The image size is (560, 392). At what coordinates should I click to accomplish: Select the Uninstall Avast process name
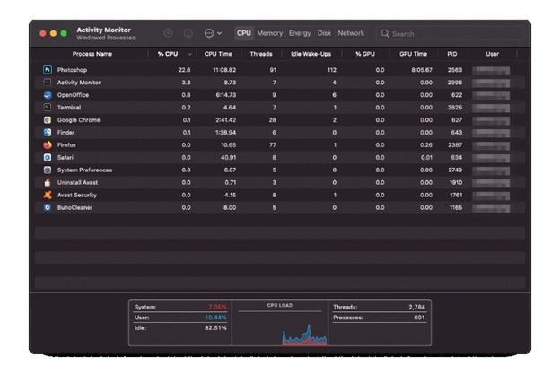(77, 182)
